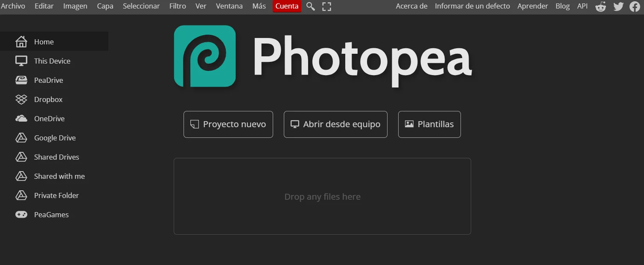
Task: Select the Shared with me label
Action: click(59, 176)
